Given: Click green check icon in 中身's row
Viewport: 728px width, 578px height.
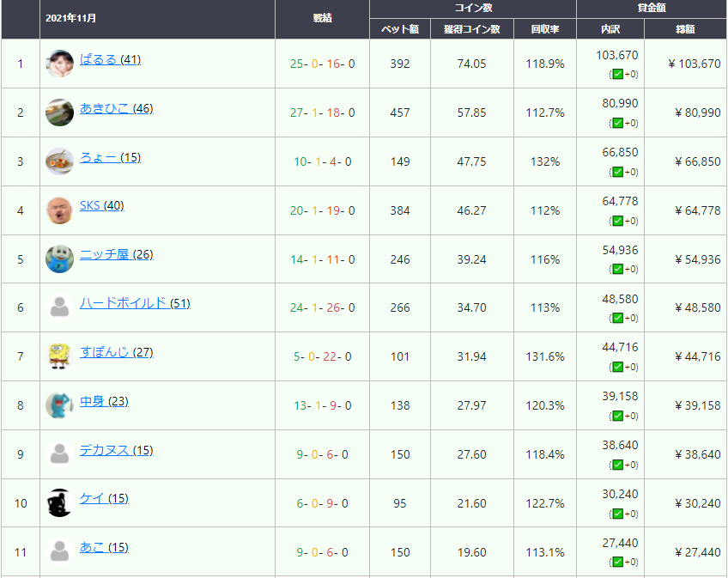Looking at the screenshot, I should [x=617, y=416].
